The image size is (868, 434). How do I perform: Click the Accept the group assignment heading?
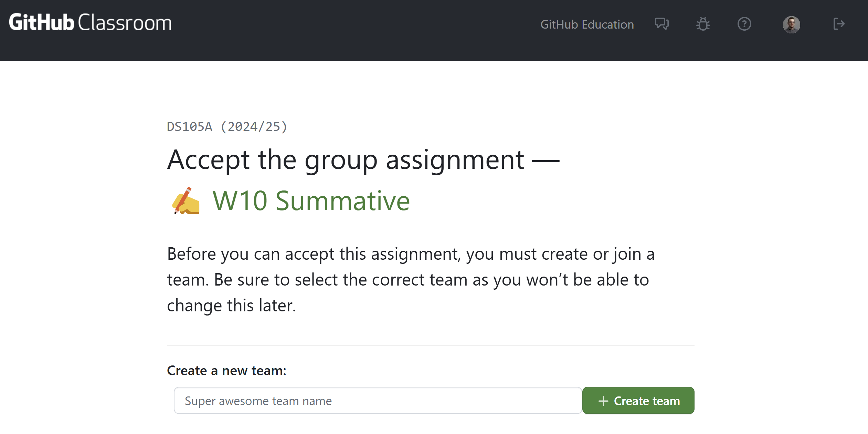tap(363, 161)
